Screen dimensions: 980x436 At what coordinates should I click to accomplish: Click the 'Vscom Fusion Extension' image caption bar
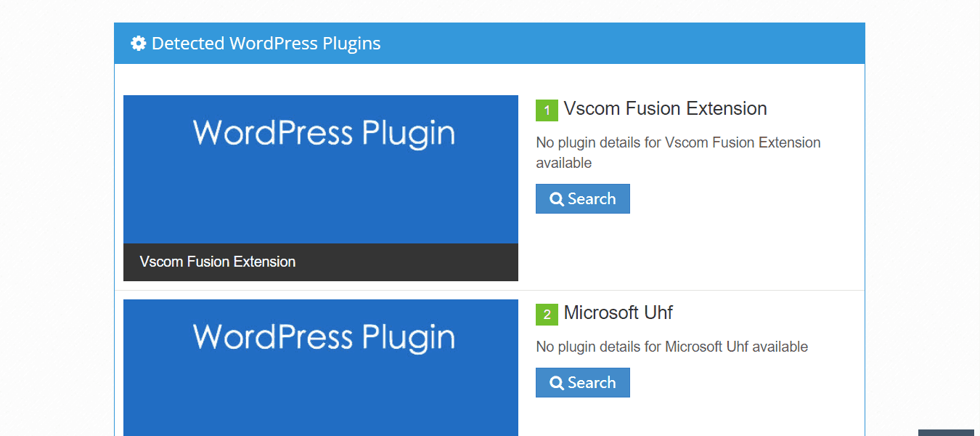pyautogui.click(x=320, y=262)
